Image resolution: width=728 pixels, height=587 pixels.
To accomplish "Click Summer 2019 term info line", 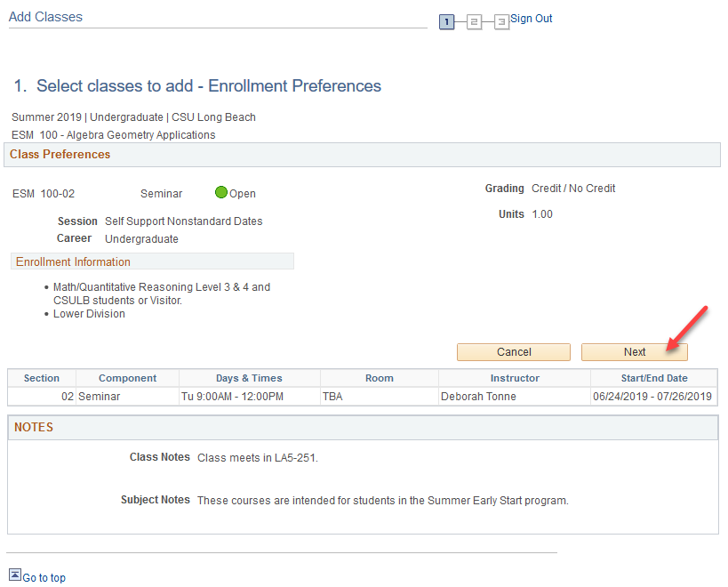I will [133, 117].
